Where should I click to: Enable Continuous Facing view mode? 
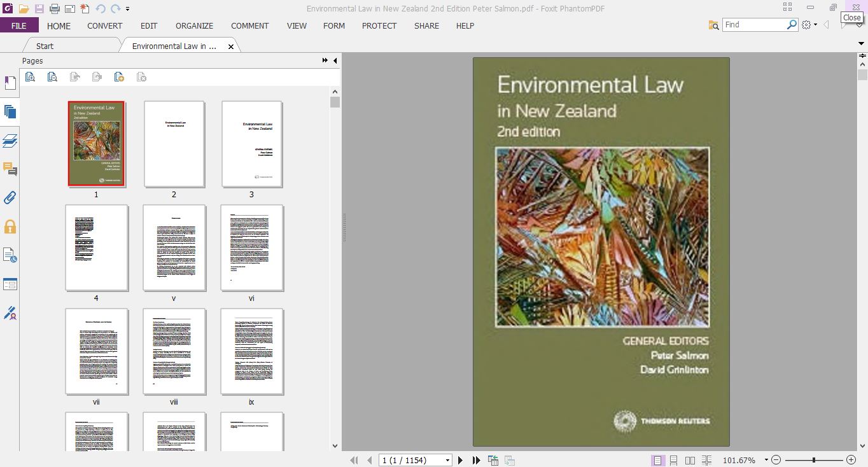coord(706,460)
